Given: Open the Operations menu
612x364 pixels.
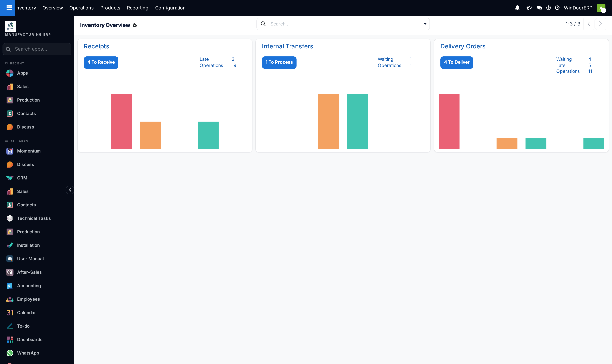Looking at the screenshot, I should point(81,8).
